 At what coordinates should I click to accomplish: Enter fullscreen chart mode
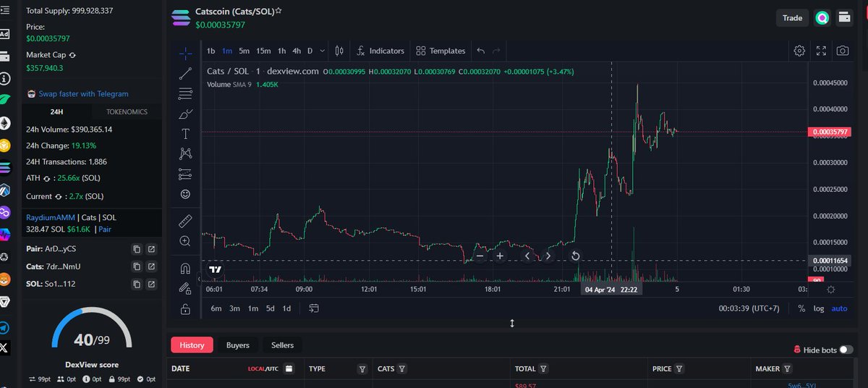tap(821, 51)
